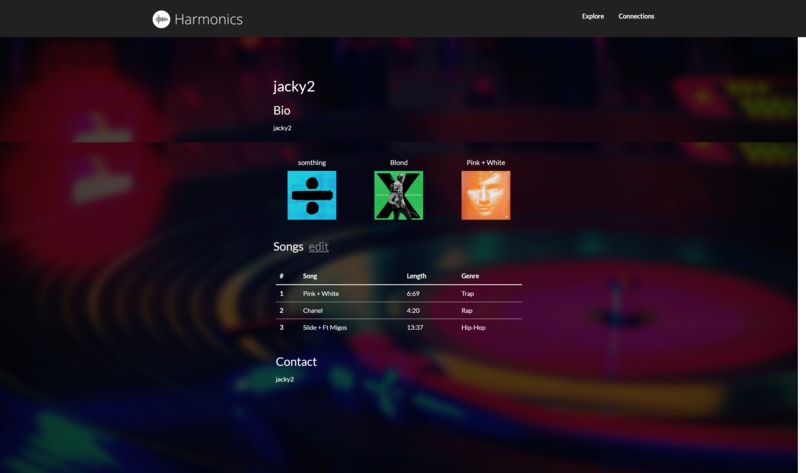Click the Length column header
This screenshot has height=473, width=806.
point(416,276)
